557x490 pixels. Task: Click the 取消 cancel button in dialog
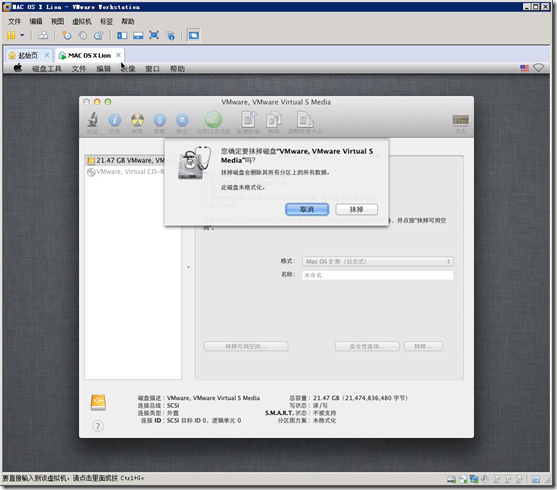(307, 209)
